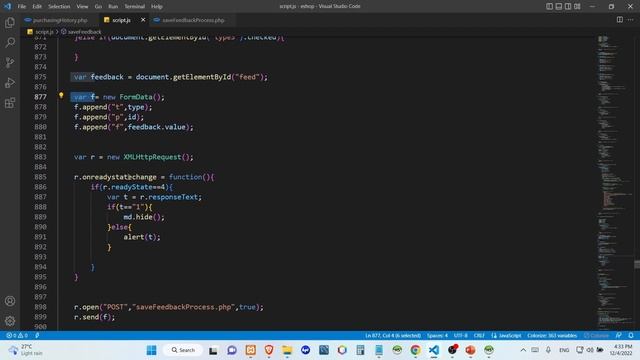The width and height of the screenshot is (640, 360).
Task: Click the vertical scrollbar thumb in the editor
Action: coord(637,264)
